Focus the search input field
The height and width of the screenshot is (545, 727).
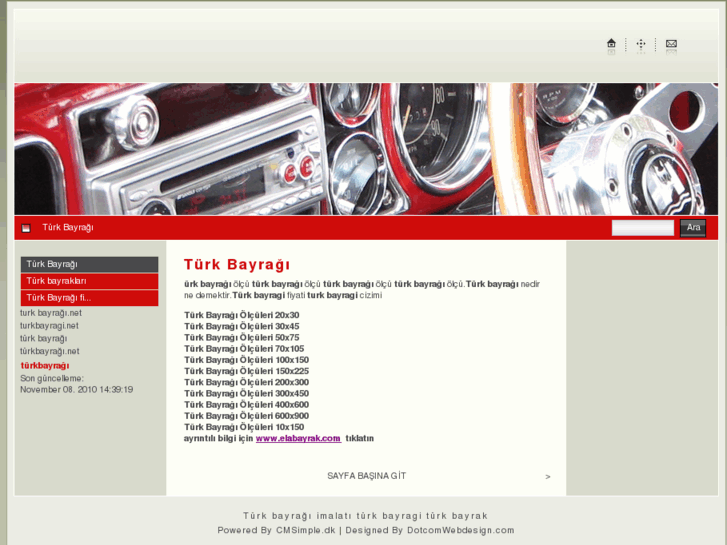(643, 228)
